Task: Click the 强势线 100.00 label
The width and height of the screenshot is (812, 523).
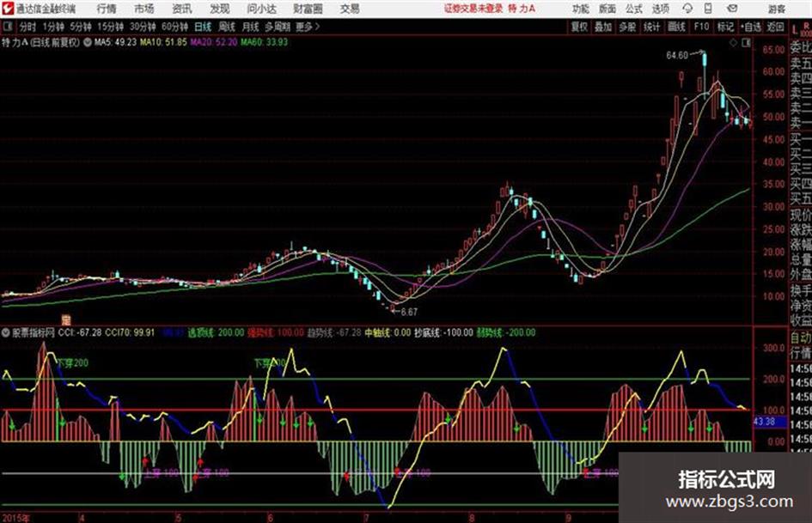Action: [275, 332]
